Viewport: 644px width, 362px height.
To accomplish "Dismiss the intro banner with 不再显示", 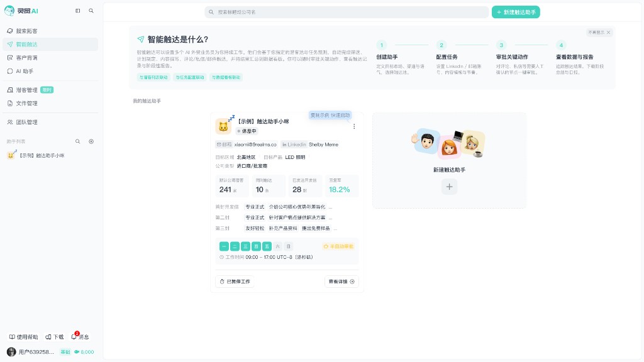I will pyautogui.click(x=599, y=33).
